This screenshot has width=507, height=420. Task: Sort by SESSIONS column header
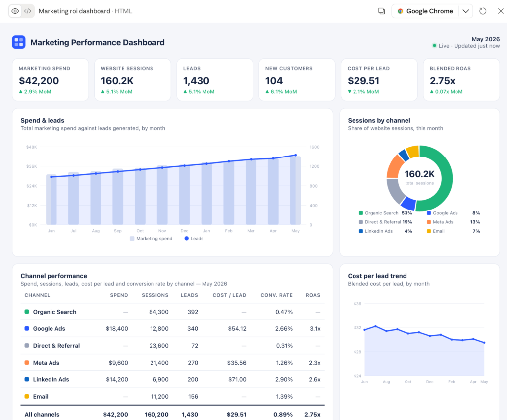click(155, 295)
